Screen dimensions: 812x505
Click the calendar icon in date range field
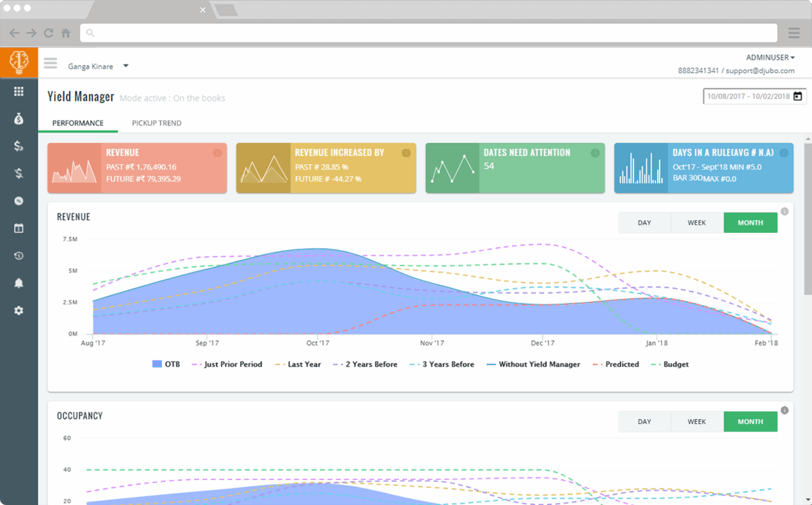798,96
